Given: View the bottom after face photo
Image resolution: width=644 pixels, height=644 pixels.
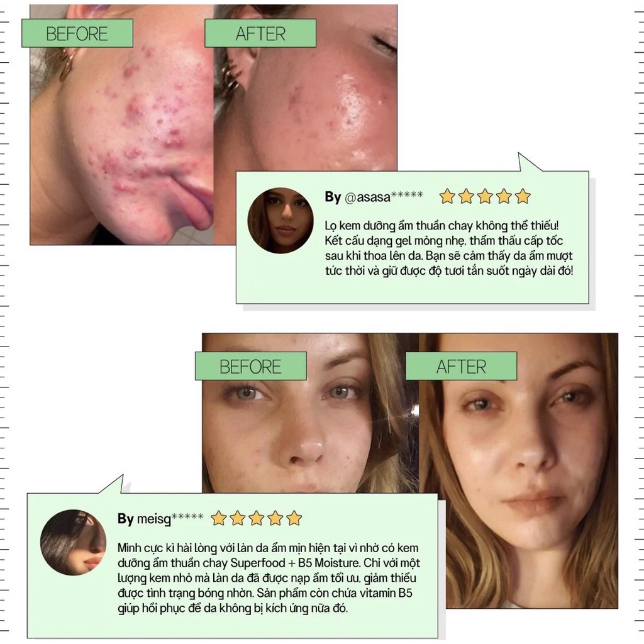Looking at the screenshot, I should tap(518, 470).
